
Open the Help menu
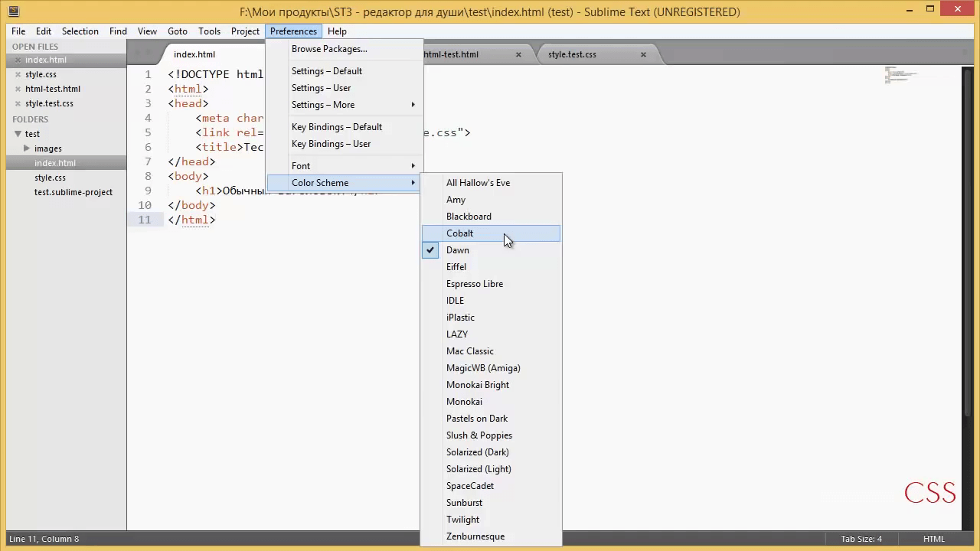click(337, 31)
